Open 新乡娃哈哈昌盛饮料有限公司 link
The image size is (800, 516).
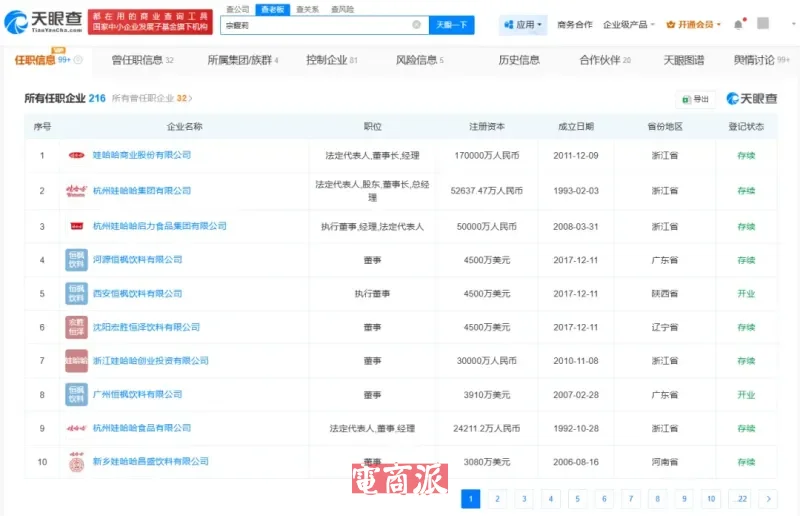pos(151,461)
